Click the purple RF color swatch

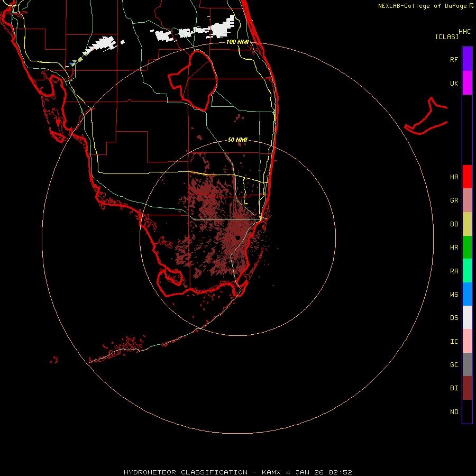[467, 59]
